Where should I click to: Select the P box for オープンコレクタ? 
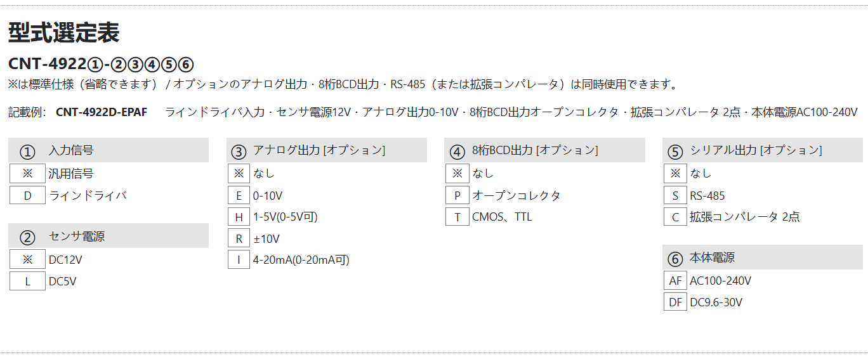[x=457, y=195]
